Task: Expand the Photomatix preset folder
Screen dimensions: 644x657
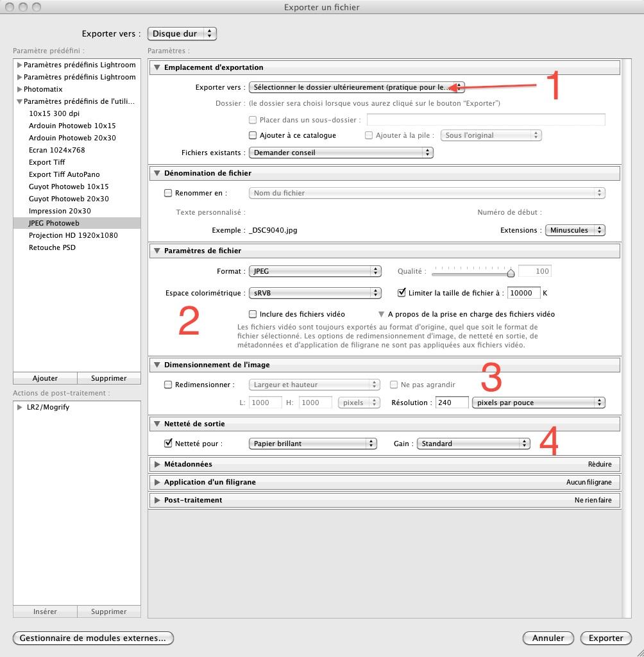Action: (19, 89)
